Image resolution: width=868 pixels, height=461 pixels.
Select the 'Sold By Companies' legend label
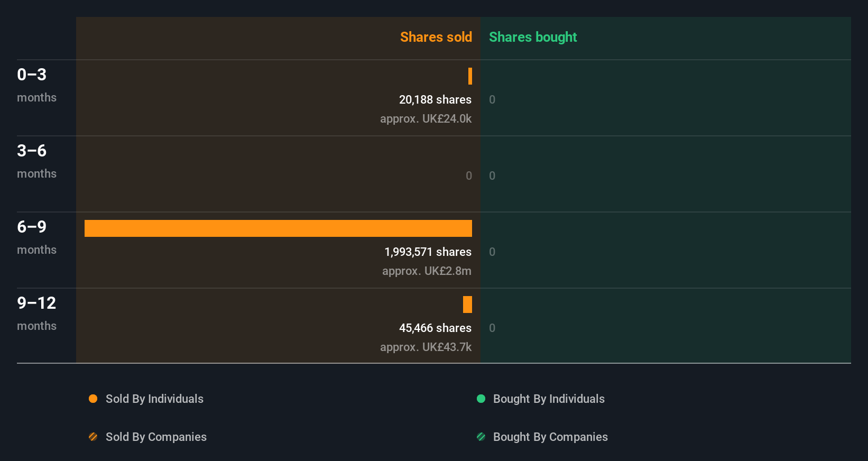[x=156, y=437]
